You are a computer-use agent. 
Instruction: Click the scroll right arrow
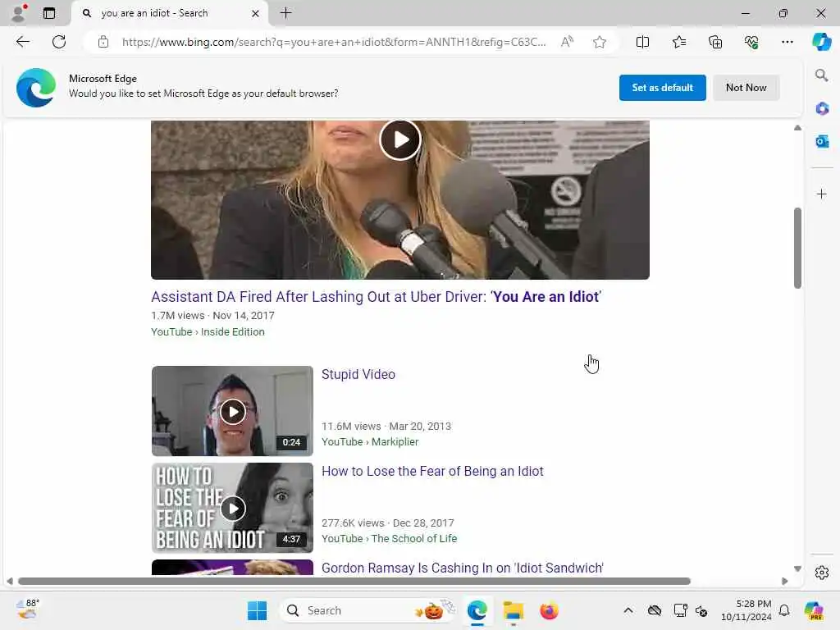tap(785, 582)
